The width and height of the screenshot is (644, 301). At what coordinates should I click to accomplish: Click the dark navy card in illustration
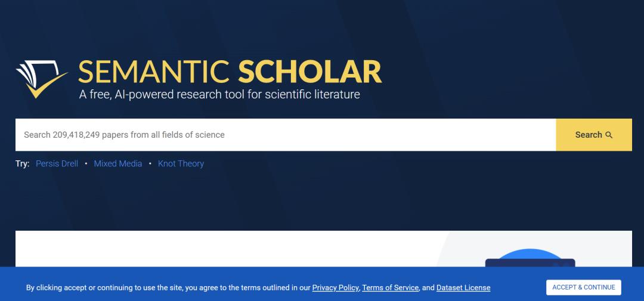pyautogui.click(x=530, y=263)
